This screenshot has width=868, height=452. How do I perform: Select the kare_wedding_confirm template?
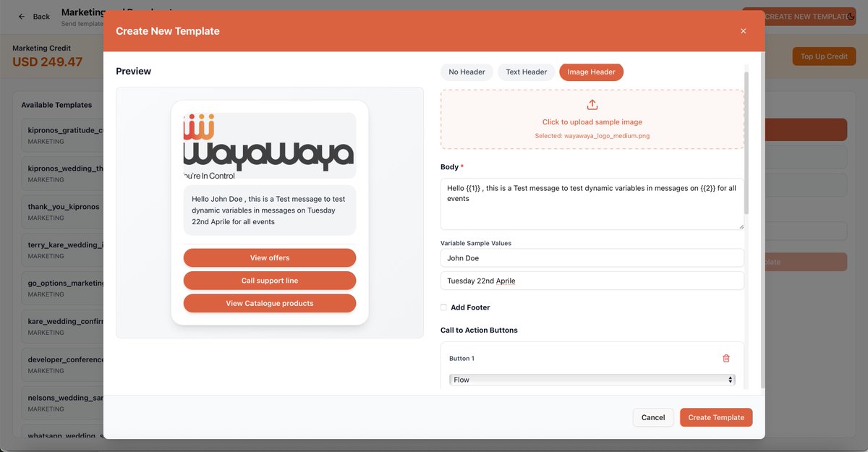coord(64,325)
